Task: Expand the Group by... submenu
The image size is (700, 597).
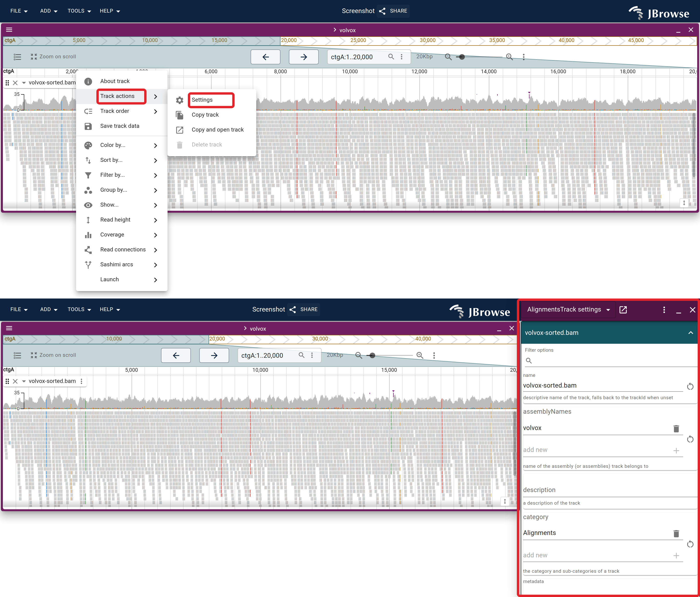Action: click(x=122, y=190)
